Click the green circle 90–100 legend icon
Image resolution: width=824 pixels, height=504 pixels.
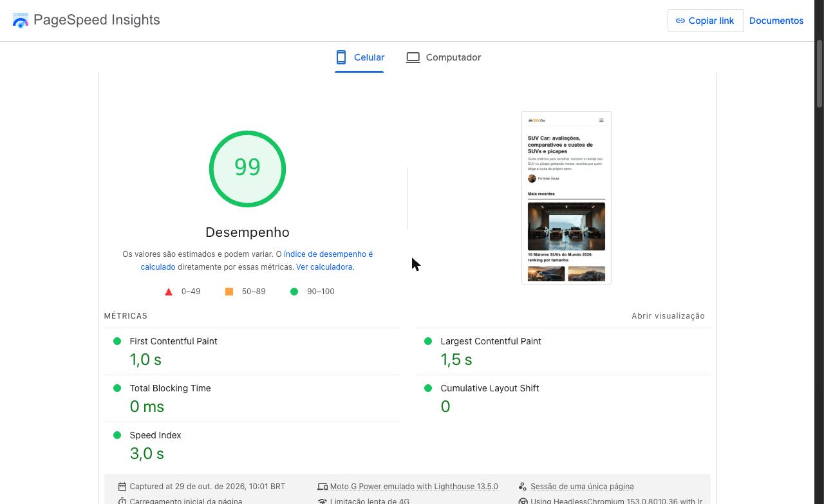294,292
